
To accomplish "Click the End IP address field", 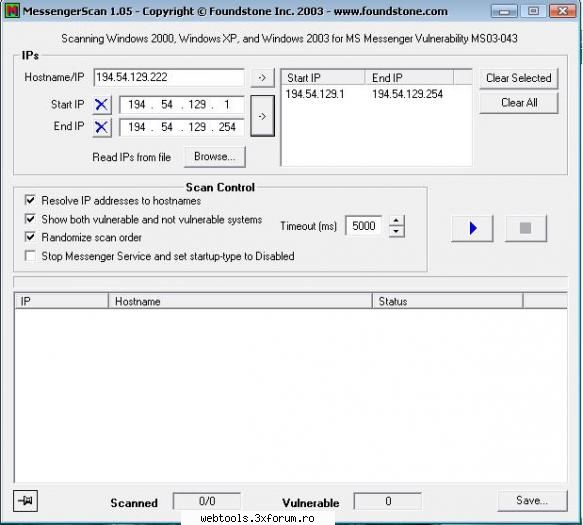I will click(181, 127).
